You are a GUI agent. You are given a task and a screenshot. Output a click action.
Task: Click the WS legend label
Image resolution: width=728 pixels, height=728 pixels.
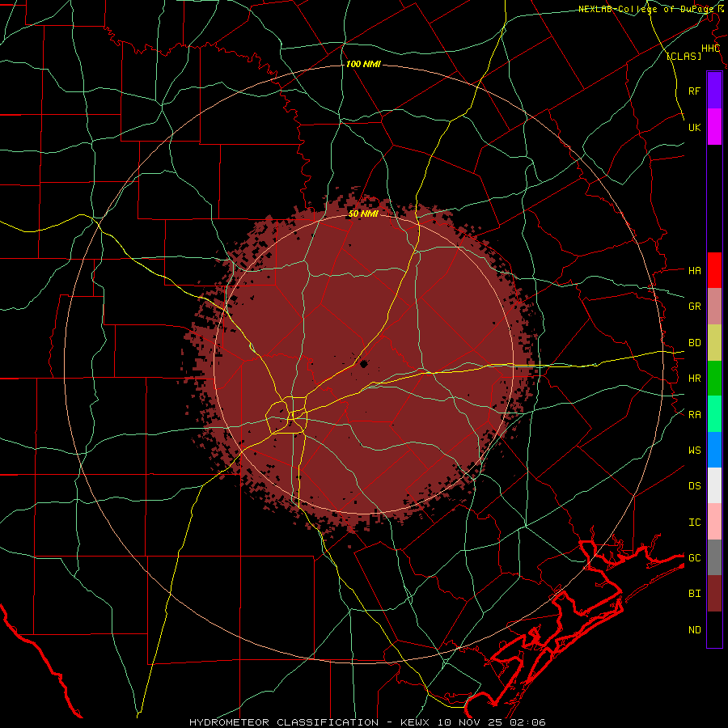(x=694, y=451)
